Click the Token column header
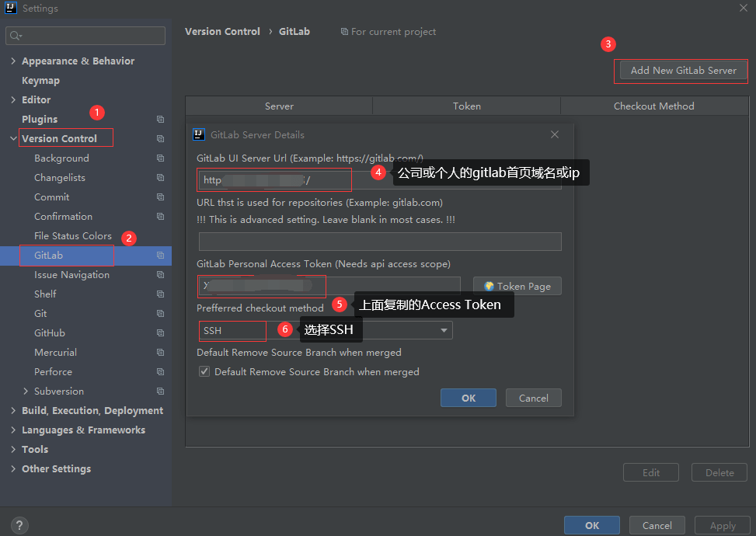756x536 pixels. (467, 106)
